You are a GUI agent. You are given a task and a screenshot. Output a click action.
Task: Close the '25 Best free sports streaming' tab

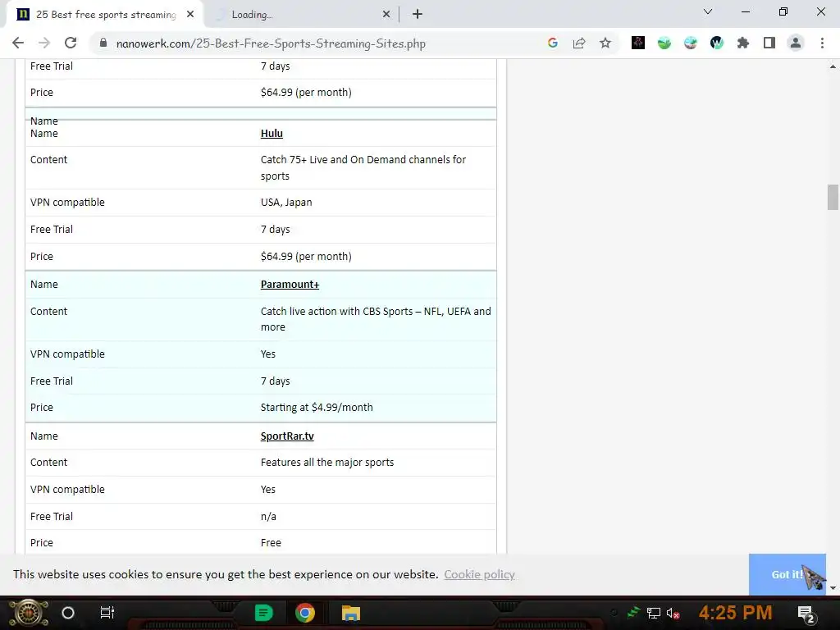(x=190, y=15)
